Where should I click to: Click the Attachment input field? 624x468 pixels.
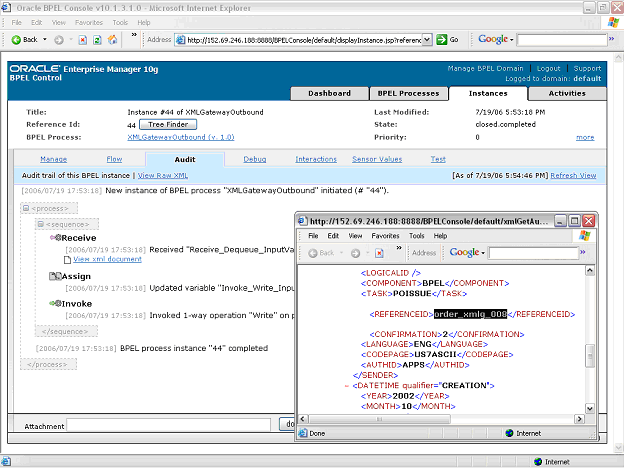tap(168, 425)
